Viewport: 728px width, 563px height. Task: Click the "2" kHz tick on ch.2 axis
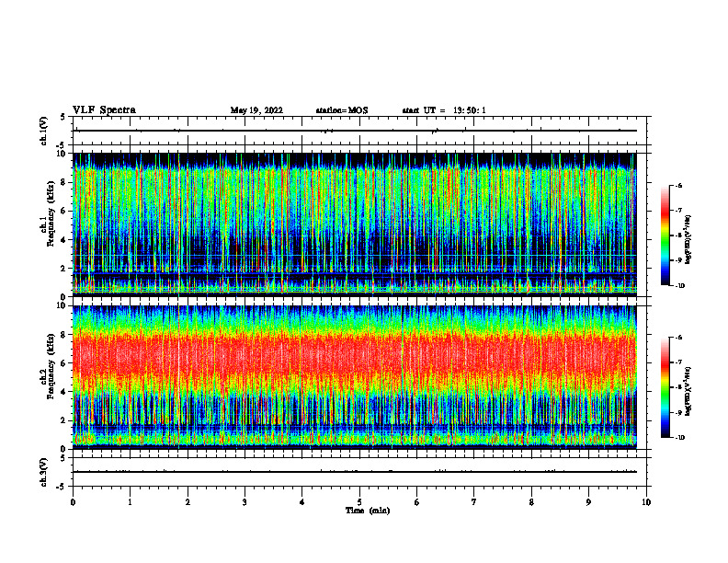64,420
